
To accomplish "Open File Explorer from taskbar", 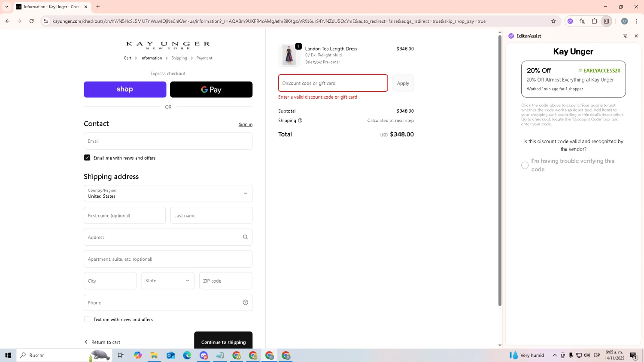I will point(154,355).
